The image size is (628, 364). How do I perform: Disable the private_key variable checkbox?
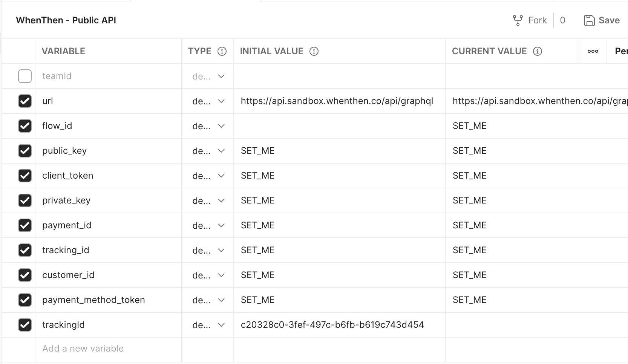point(25,200)
